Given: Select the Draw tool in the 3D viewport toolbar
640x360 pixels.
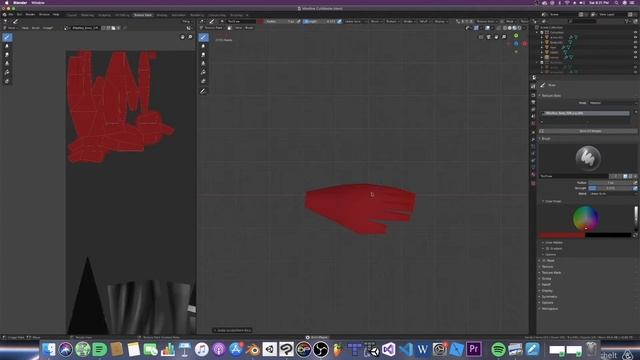Looking at the screenshot, I should 203,38.
